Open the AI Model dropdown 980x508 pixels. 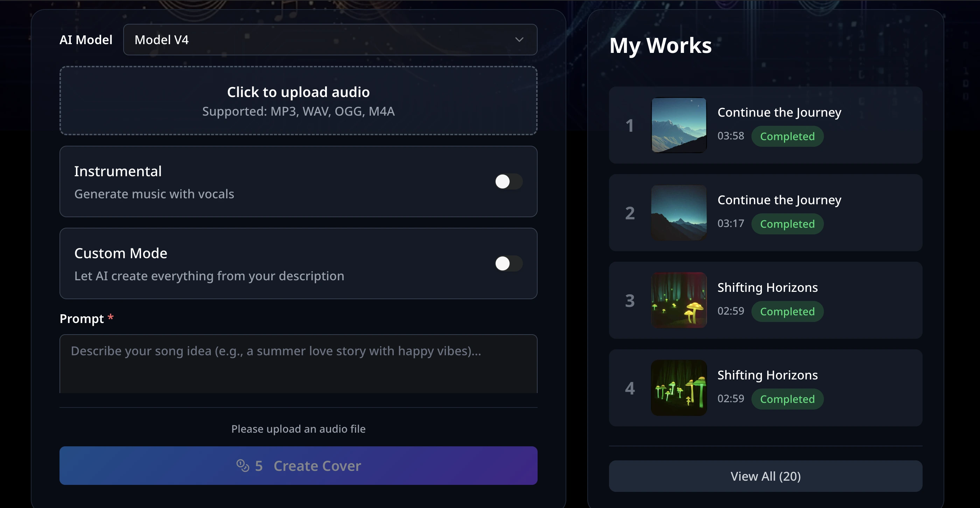pyautogui.click(x=330, y=39)
